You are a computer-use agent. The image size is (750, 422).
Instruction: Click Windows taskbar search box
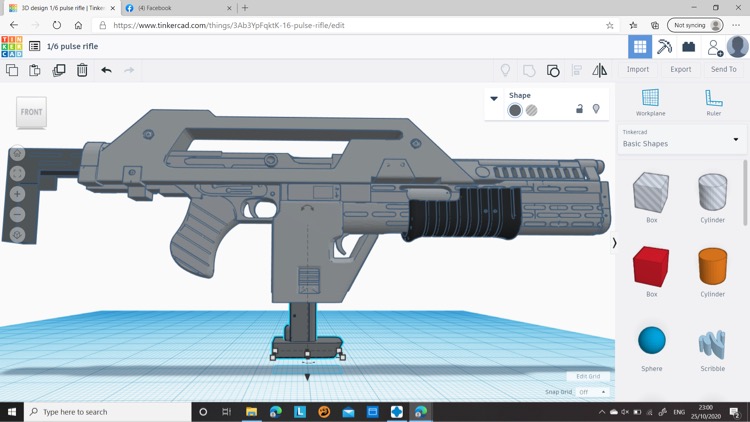point(107,412)
